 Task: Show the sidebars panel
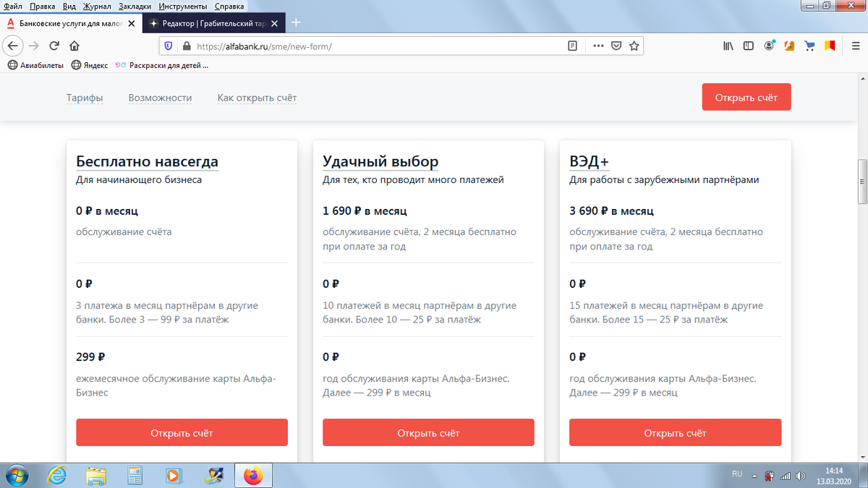click(749, 46)
